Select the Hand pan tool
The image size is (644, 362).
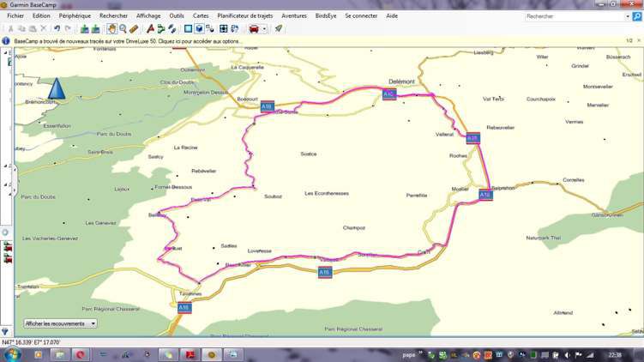click(x=112, y=28)
